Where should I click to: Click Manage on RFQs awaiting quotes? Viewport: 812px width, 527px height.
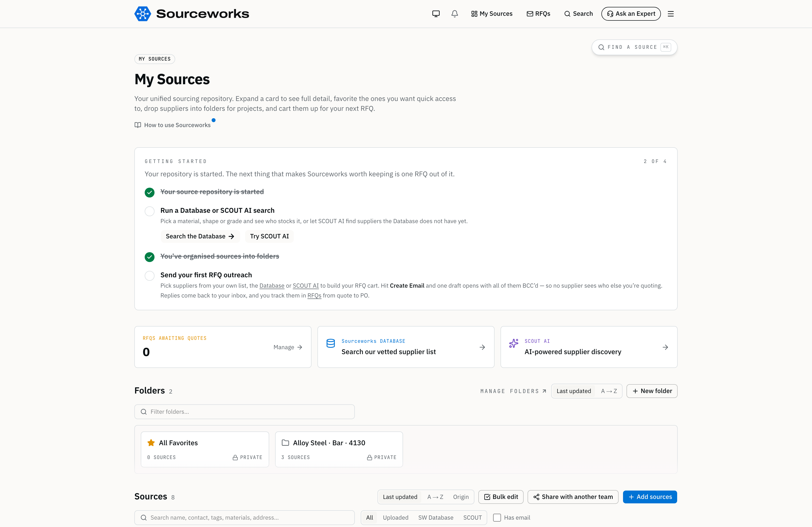point(288,347)
